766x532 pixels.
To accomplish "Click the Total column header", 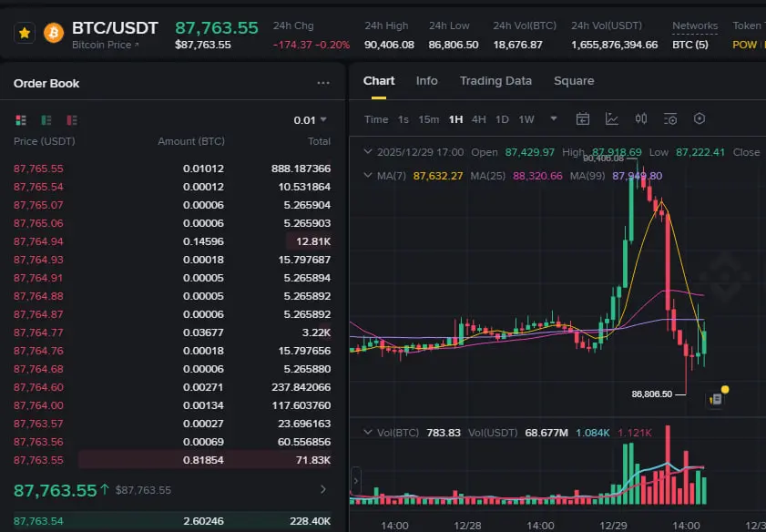I will 319,142.
